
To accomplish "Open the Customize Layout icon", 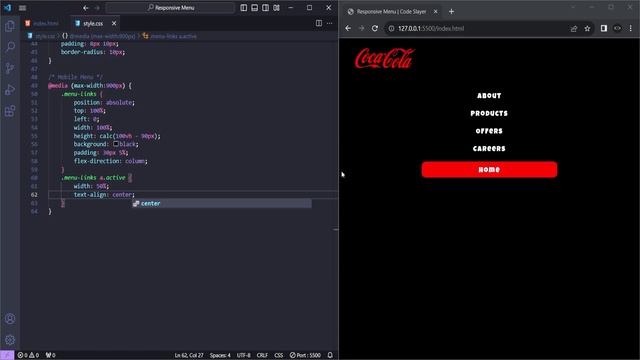I will click(277, 8).
